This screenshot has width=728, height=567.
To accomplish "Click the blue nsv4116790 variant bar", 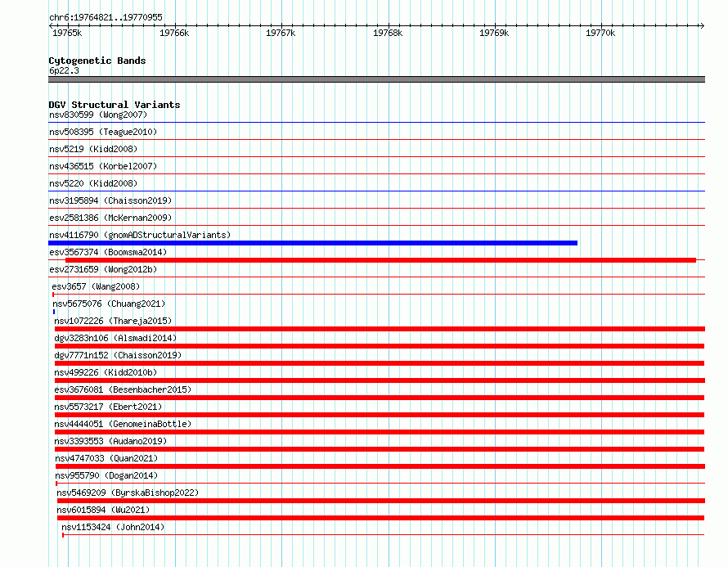I will coord(313,243).
